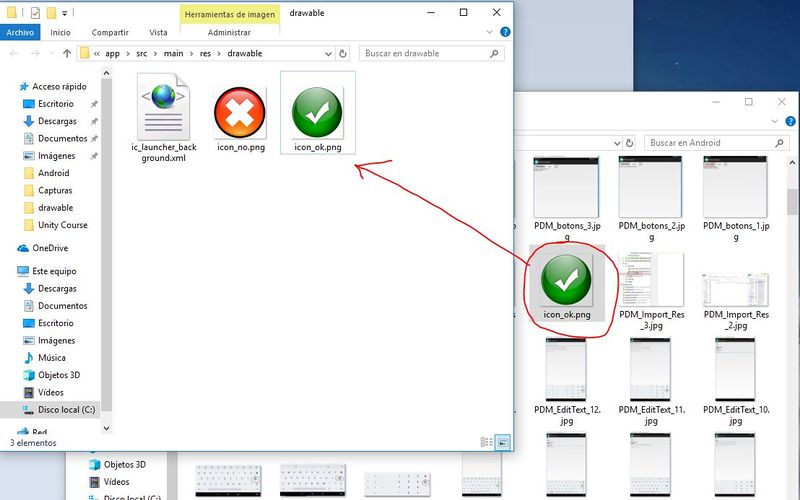This screenshot has width=800, height=500.
Task: Switch to details view layout button
Action: click(487, 442)
